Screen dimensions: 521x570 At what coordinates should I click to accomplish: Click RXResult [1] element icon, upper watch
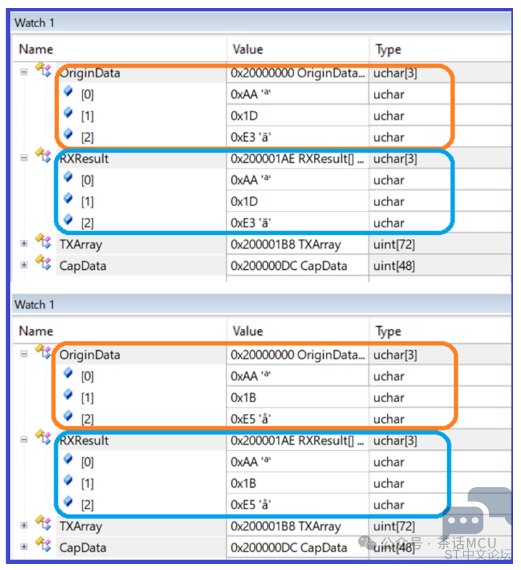pos(68,198)
